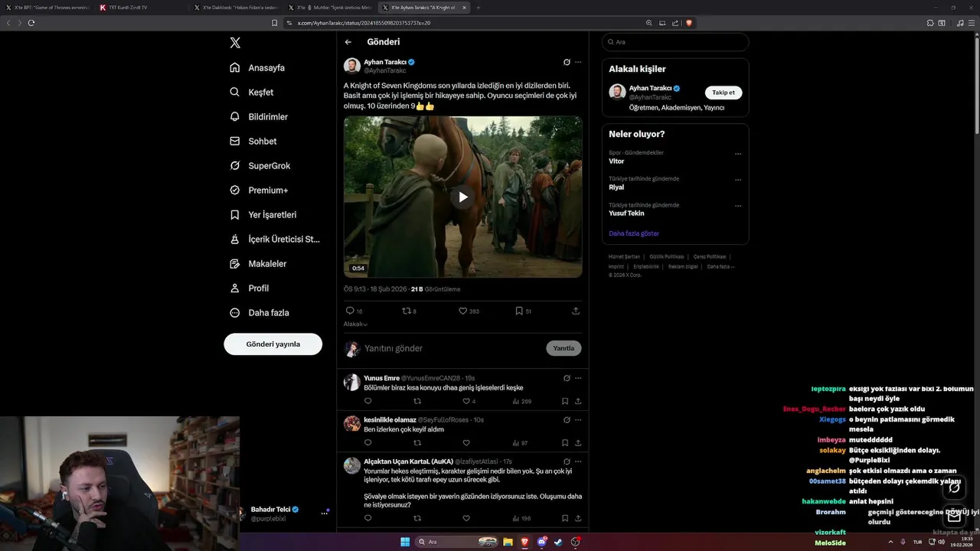Reply to Yunus Emre's comment
This screenshot has height=551, width=980.
[x=367, y=401]
